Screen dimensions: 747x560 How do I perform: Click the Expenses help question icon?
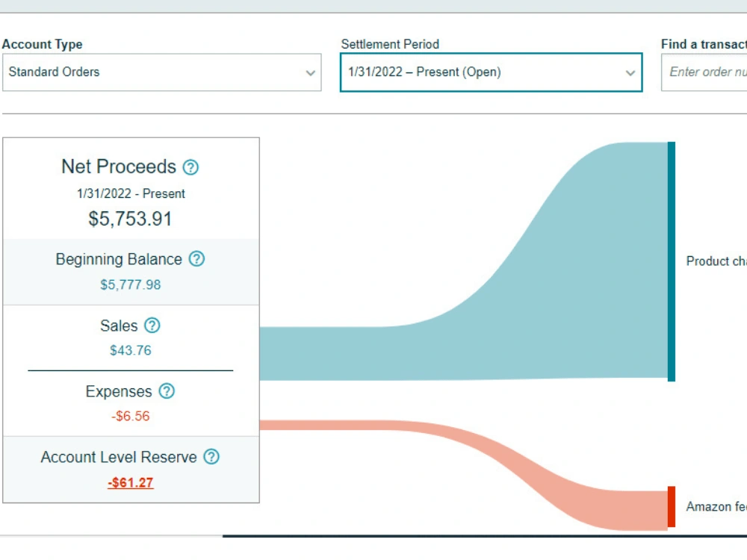[x=167, y=391]
